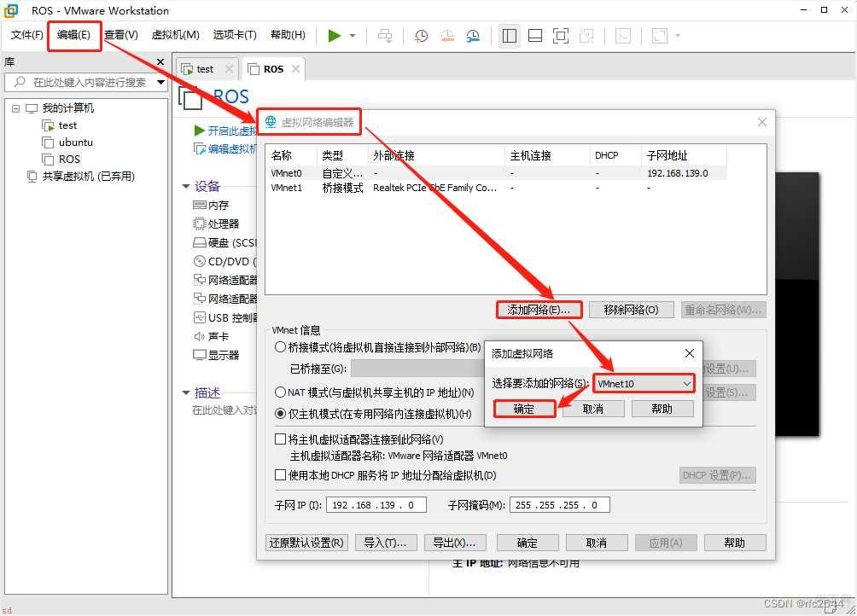Screen dimensions: 857x616
Task: Click the USB 控制器 device icon
Action: [x=200, y=318]
